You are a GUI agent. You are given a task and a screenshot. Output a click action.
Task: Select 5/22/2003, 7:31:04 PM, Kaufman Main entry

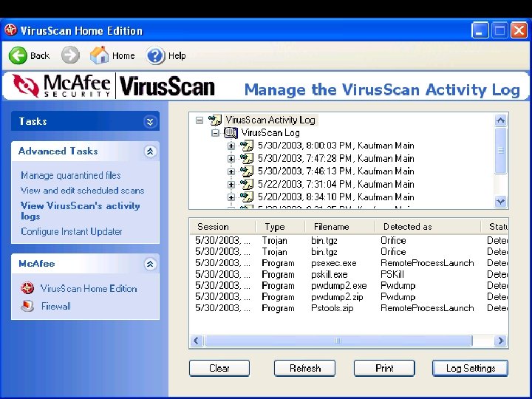pyautogui.click(x=336, y=184)
